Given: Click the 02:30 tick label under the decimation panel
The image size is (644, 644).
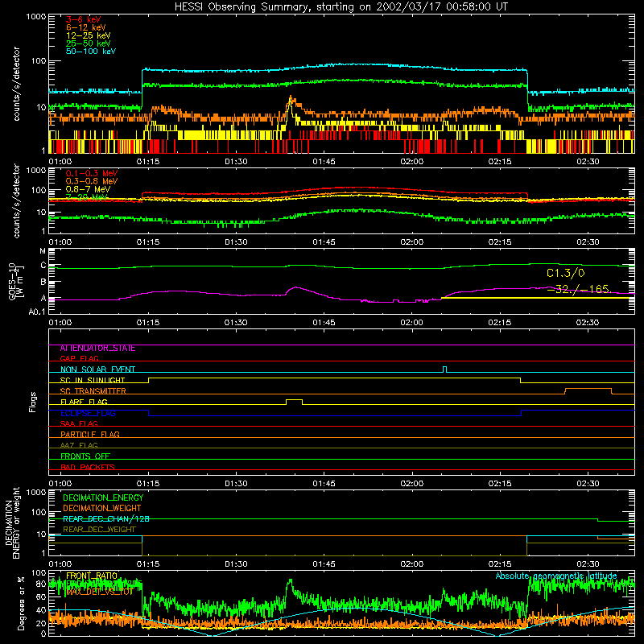Looking at the screenshot, I should point(588,564).
